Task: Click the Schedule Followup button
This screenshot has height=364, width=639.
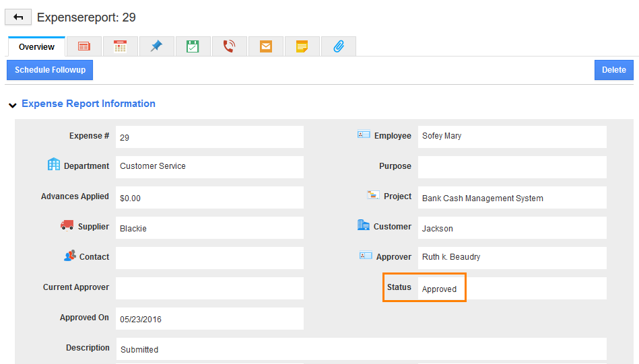Action: pos(50,70)
